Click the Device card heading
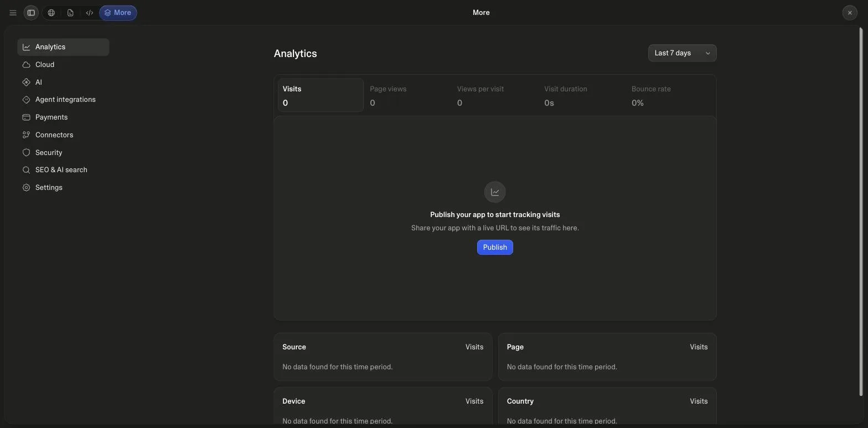Viewport: 868px width, 428px height. [x=293, y=401]
